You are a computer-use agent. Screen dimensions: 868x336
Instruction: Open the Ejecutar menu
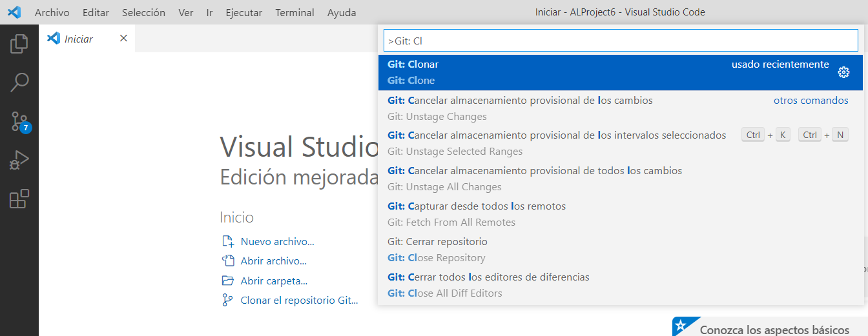(244, 12)
